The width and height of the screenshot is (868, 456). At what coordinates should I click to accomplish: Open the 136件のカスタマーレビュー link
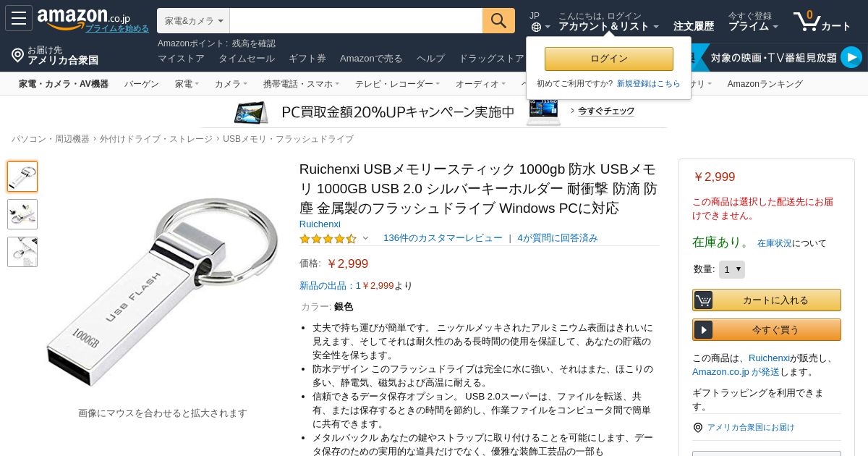pyautogui.click(x=443, y=238)
